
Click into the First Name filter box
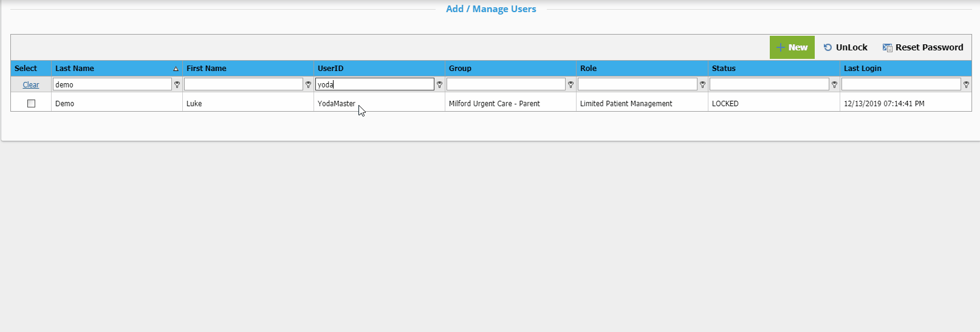243,84
